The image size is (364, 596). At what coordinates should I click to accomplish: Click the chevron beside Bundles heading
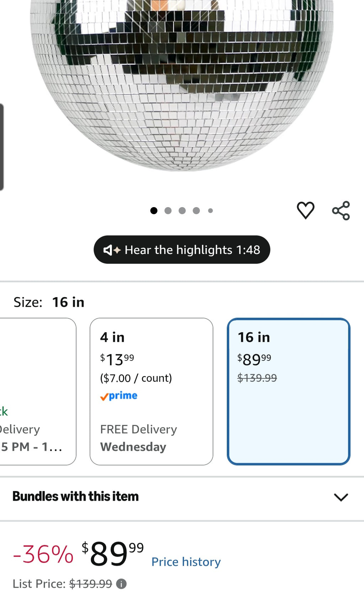pos(341,497)
